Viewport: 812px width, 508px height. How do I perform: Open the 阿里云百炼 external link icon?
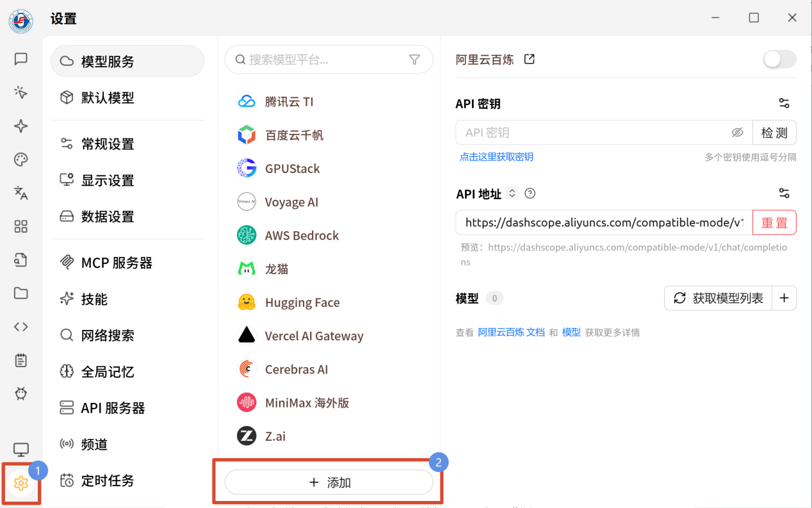(530, 59)
